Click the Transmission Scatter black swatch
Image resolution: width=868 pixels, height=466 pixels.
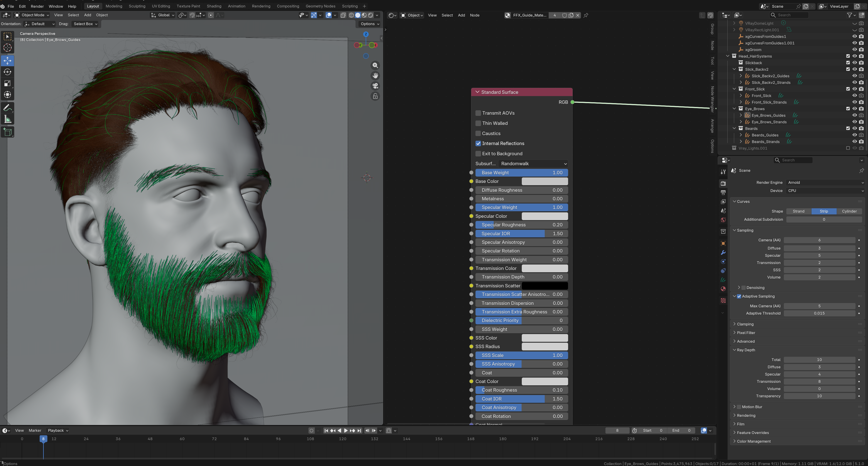point(545,286)
